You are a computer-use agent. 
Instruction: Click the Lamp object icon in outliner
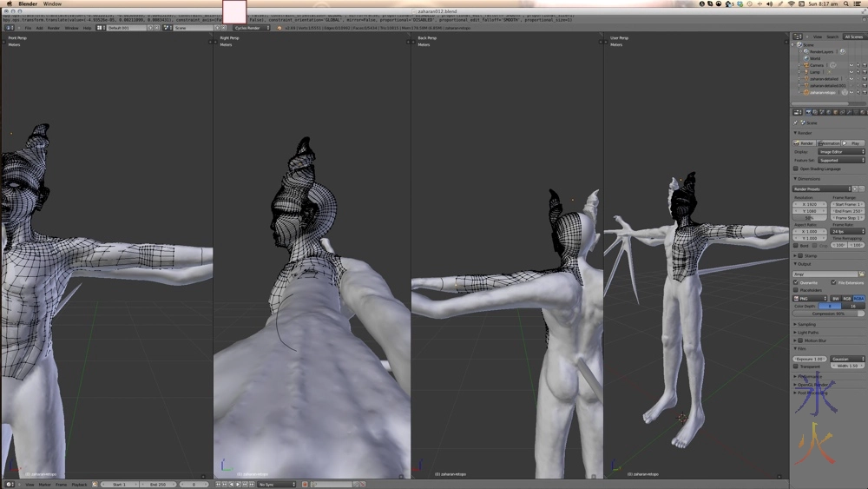(x=806, y=72)
